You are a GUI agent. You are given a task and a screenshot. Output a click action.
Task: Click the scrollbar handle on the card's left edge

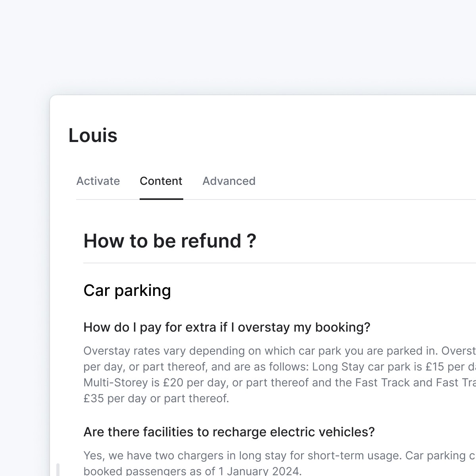[x=58, y=470]
